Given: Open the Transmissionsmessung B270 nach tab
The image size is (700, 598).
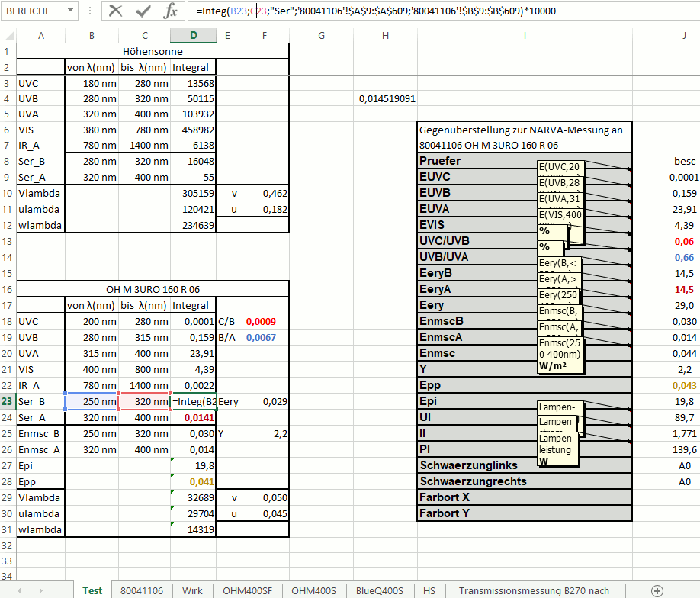Looking at the screenshot, I should (534, 590).
